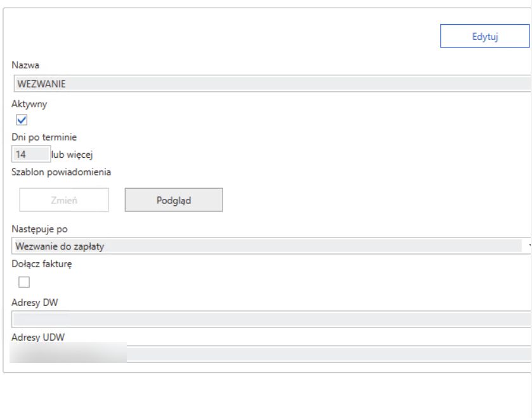Screen dimensions: 532x418
Task: Click the days field showing 14
Action: point(30,153)
